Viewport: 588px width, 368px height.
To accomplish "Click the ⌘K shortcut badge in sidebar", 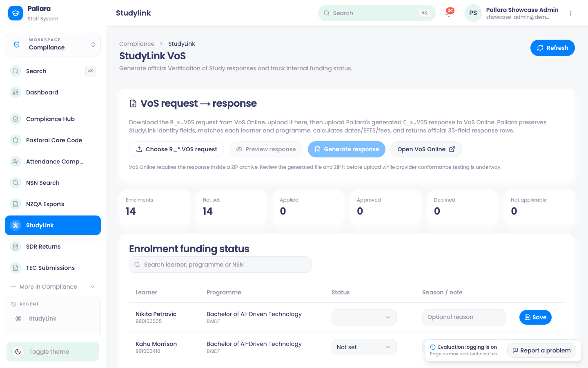I will point(91,71).
